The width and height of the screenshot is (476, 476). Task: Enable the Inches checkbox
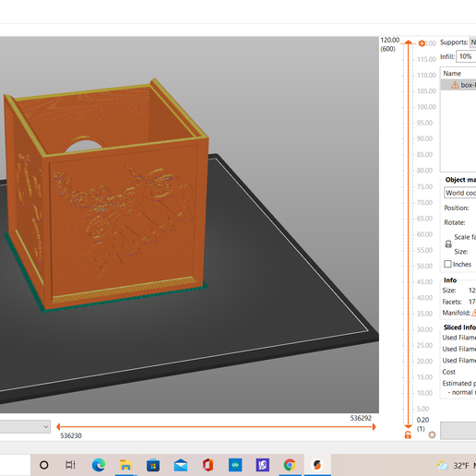click(x=447, y=264)
